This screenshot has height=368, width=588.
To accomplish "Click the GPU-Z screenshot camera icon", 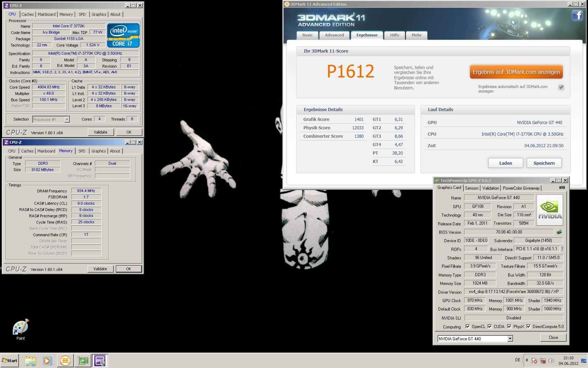I will (x=562, y=188).
